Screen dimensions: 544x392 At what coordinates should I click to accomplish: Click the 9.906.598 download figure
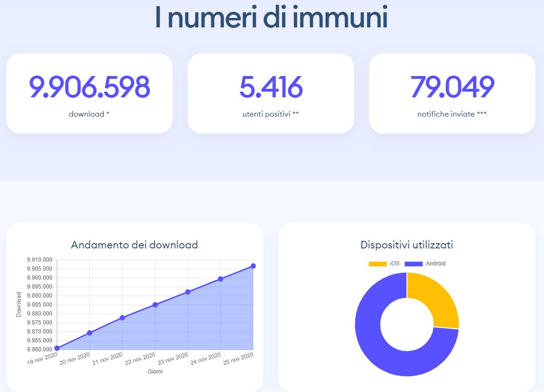[89, 87]
